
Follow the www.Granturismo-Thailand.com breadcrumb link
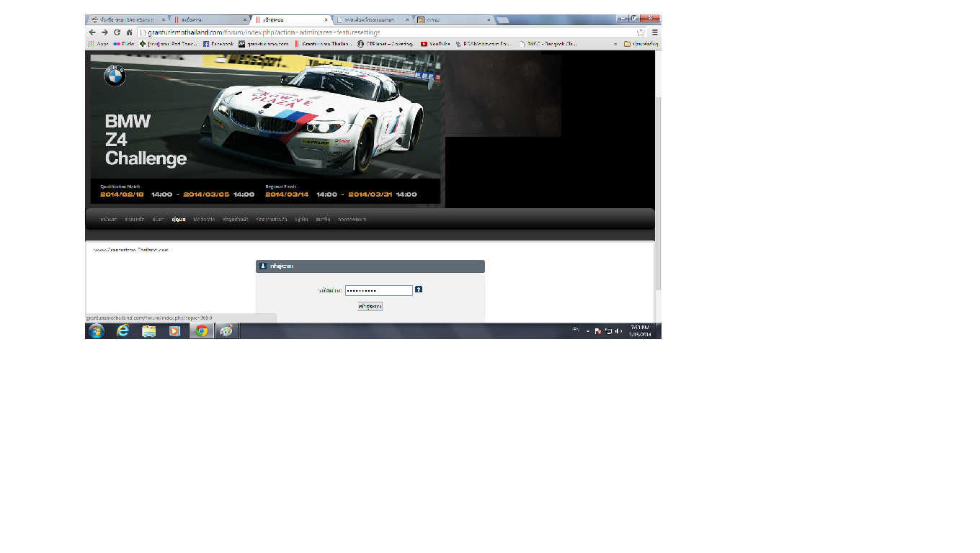(x=131, y=250)
